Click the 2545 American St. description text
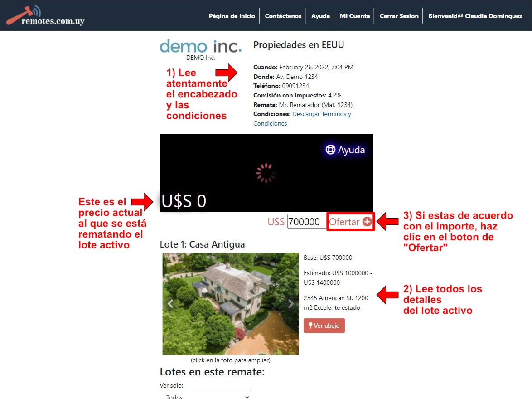This screenshot has height=399, width=532. tap(335, 302)
